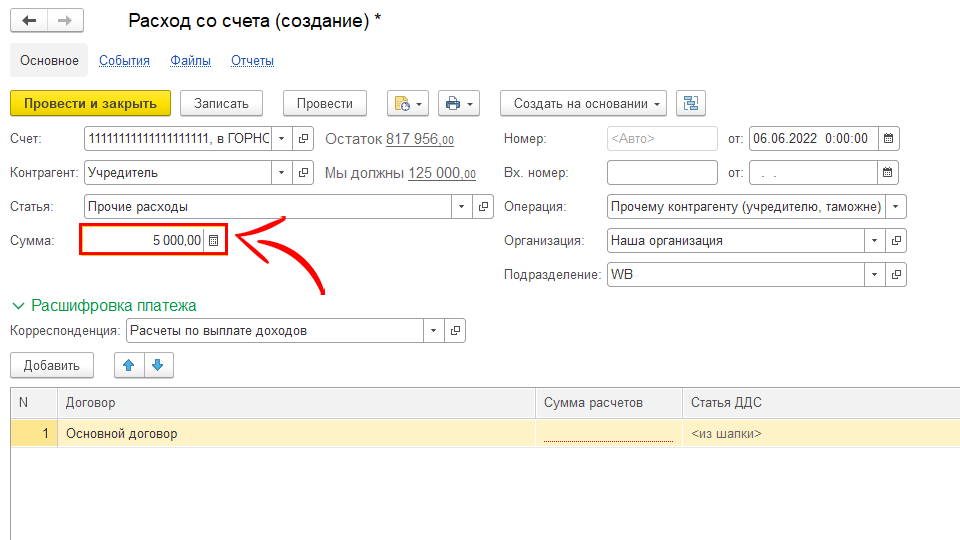The image size is (960, 540).
Task: Open the calculator in the Сумма field
Action: [214, 240]
